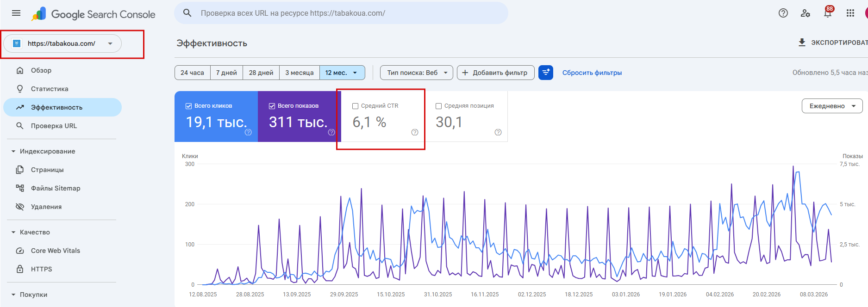868x307 pixels.
Task: Click the Эффективность page heading
Action: 212,43
